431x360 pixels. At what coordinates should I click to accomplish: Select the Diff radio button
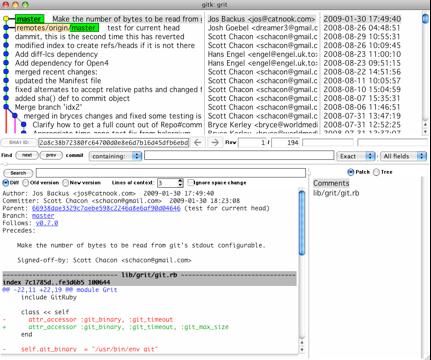click(6, 183)
